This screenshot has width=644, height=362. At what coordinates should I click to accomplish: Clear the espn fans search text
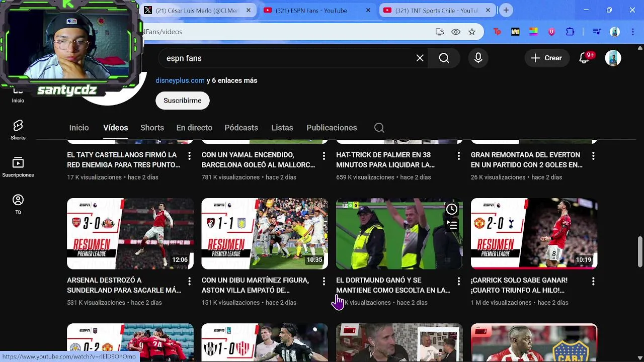[x=420, y=58]
